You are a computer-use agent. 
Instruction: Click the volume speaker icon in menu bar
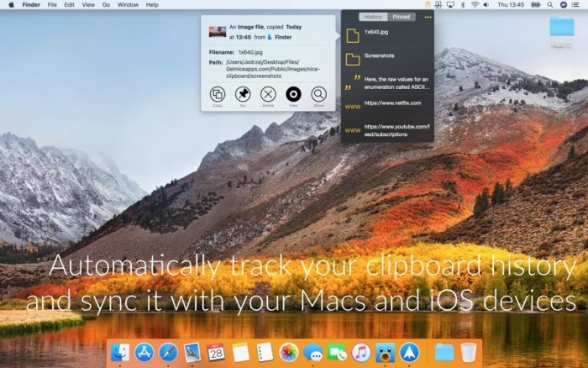pyautogui.click(x=486, y=5)
